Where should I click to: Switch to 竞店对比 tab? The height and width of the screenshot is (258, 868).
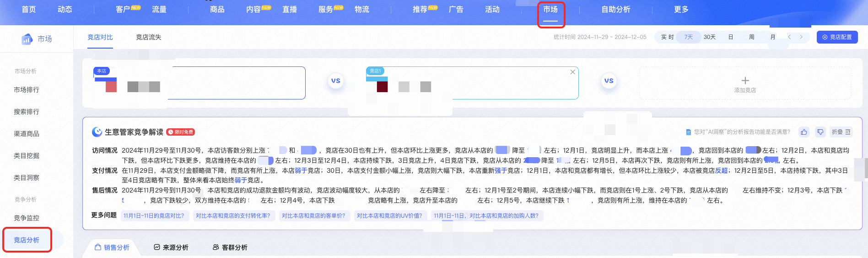pyautogui.click(x=100, y=37)
